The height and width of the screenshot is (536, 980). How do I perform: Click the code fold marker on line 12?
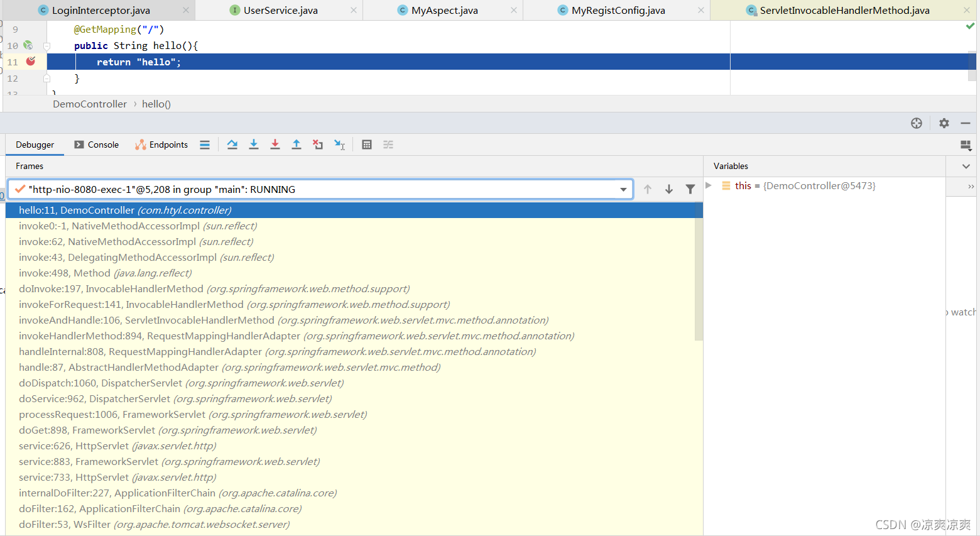click(x=46, y=79)
